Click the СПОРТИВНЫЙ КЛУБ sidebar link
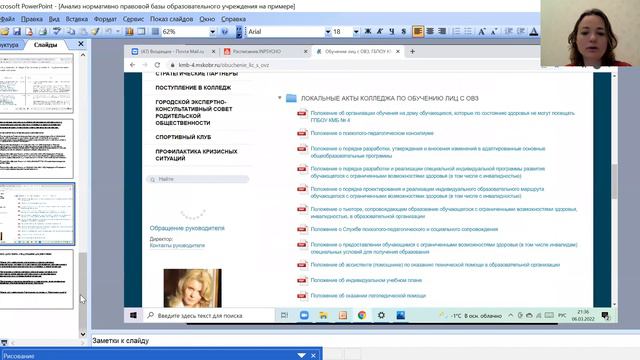The height and width of the screenshot is (360, 640). coord(183,137)
